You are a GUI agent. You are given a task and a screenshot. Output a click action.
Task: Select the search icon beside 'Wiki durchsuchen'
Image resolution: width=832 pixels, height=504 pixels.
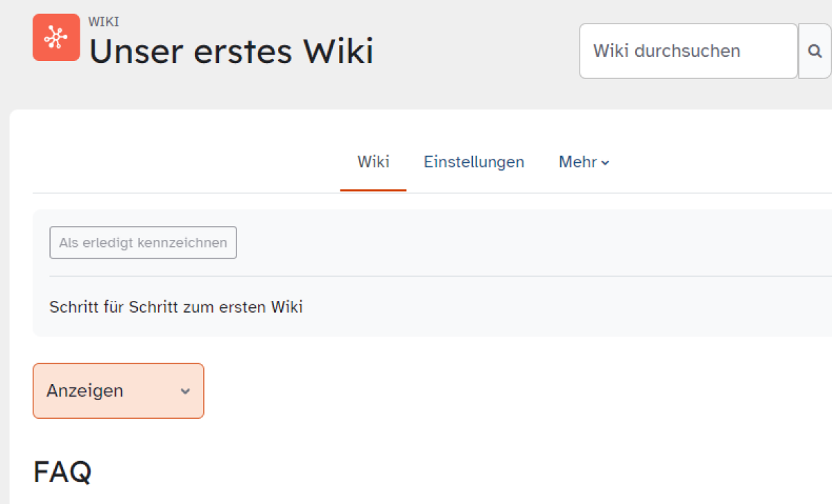(x=815, y=51)
